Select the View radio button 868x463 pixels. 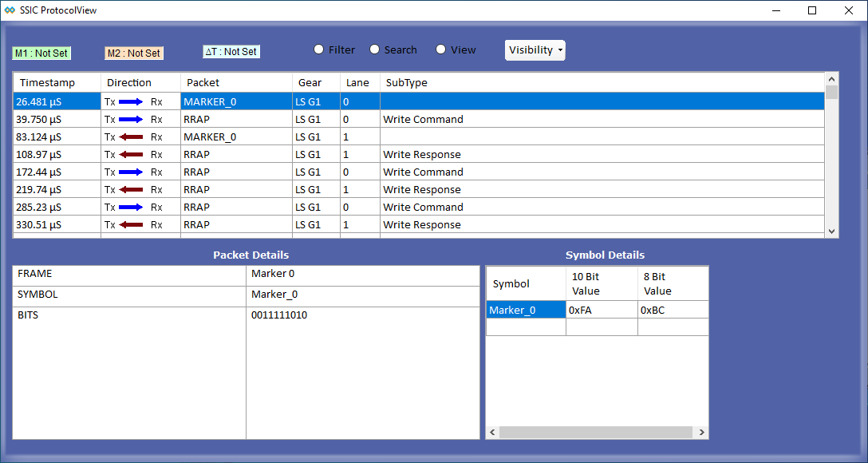tap(441, 49)
